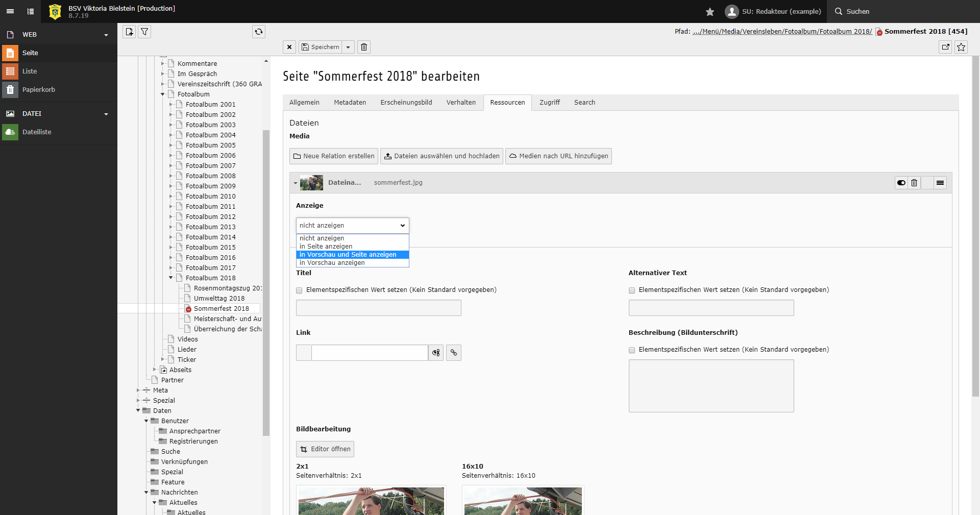Create a new page via the page tree toolbar icon
The width and height of the screenshot is (980, 515).
[129, 32]
